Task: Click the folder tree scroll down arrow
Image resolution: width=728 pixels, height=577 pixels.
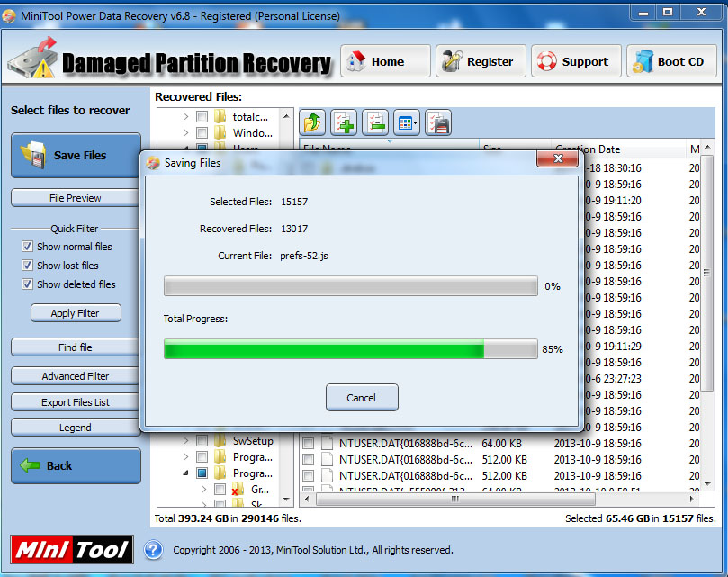Action: [x=286, y=500]
